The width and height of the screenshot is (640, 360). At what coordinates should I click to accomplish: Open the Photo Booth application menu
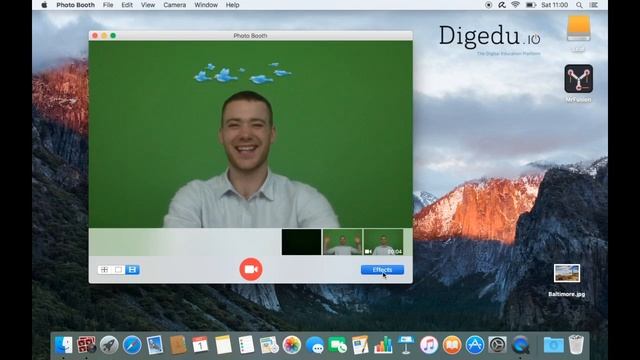[76, 5]
